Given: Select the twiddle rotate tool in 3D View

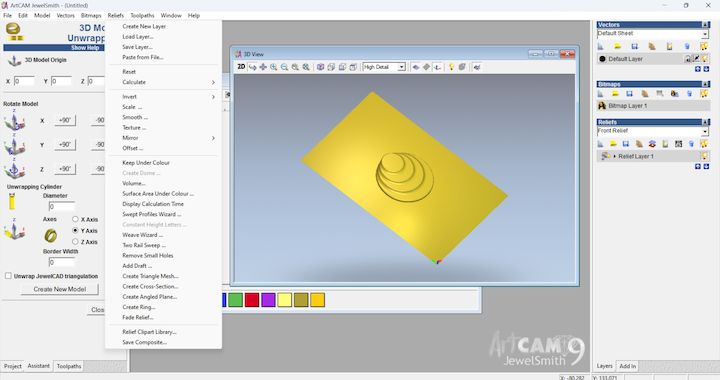Looking at the screenshot, I should tap(252, 67).
